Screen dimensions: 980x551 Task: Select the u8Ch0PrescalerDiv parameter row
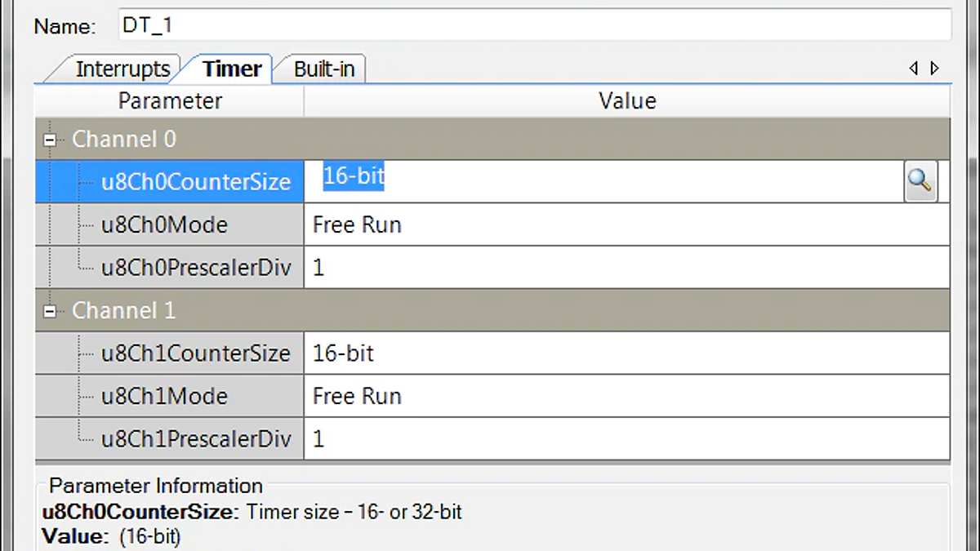tap(195, 267)
